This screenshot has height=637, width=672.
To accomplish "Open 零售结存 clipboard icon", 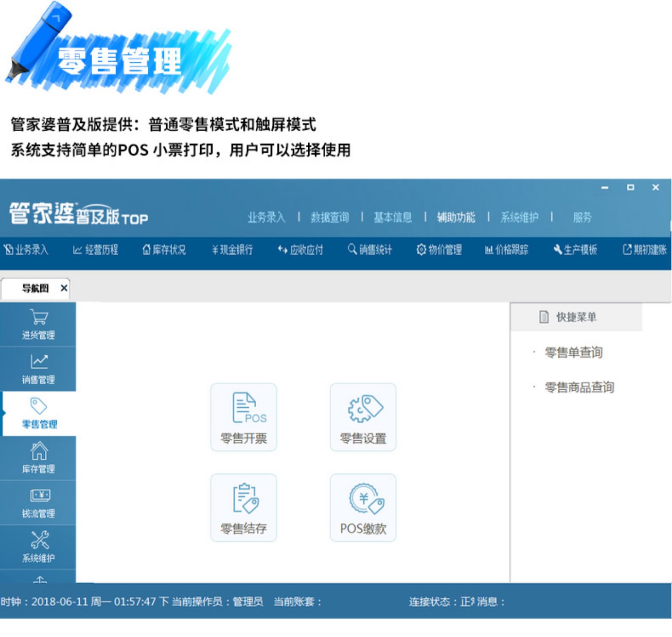I will click(x=244, y=508).
